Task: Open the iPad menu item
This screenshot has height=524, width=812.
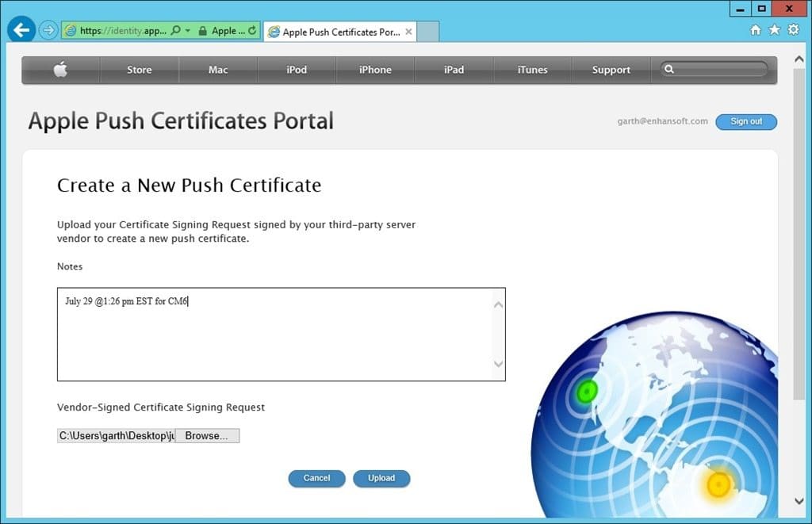Action: pyautogui.click(x=454, y=70)
